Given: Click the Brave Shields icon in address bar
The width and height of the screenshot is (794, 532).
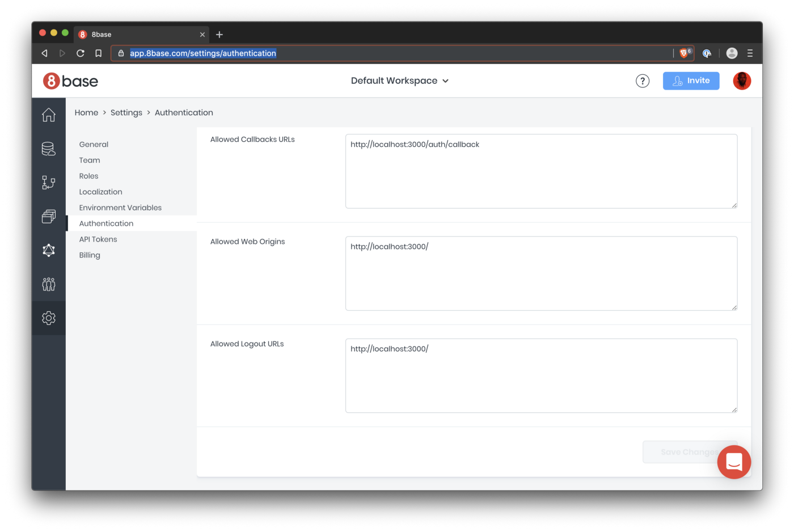Looking at the screenshot, I should (x=683, y=53).
